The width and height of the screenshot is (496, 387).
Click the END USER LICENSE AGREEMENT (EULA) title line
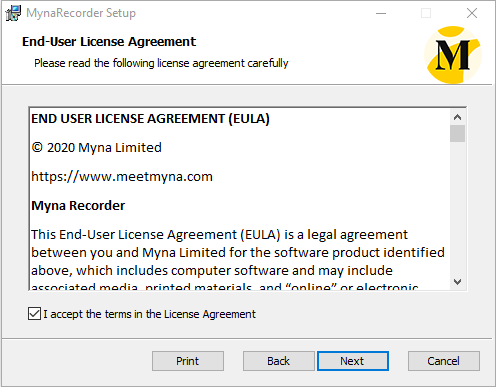pos(150,119)
